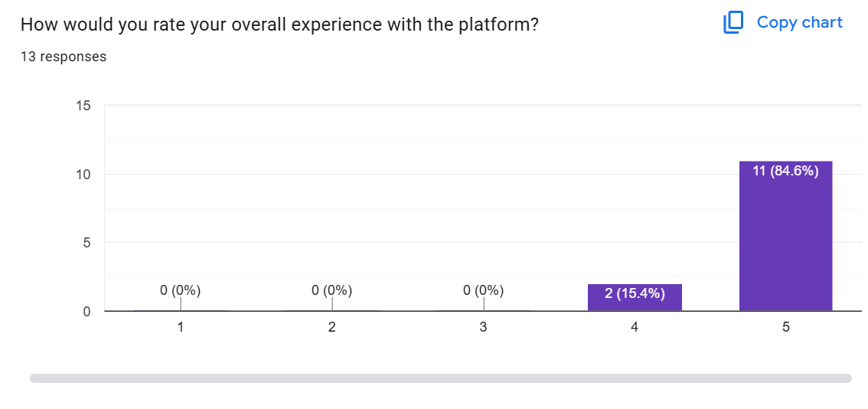Screen dimensions: 868x409
Task: Click the y-axis value 10
Action: (x=83, y=175)
